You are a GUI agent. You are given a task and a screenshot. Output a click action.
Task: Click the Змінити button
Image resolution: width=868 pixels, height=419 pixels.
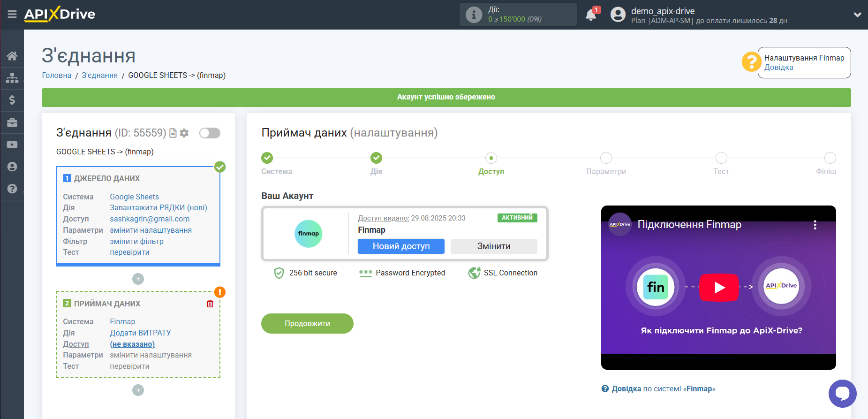494,246
